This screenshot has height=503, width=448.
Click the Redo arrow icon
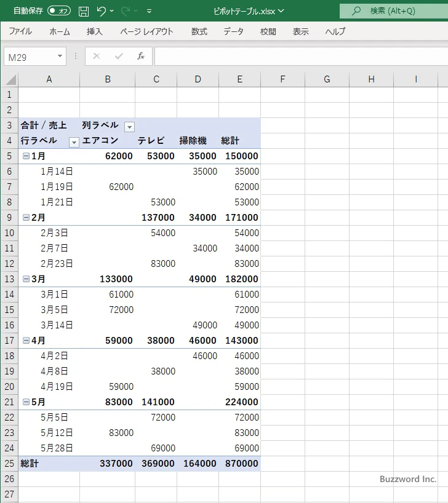(126, 11)
